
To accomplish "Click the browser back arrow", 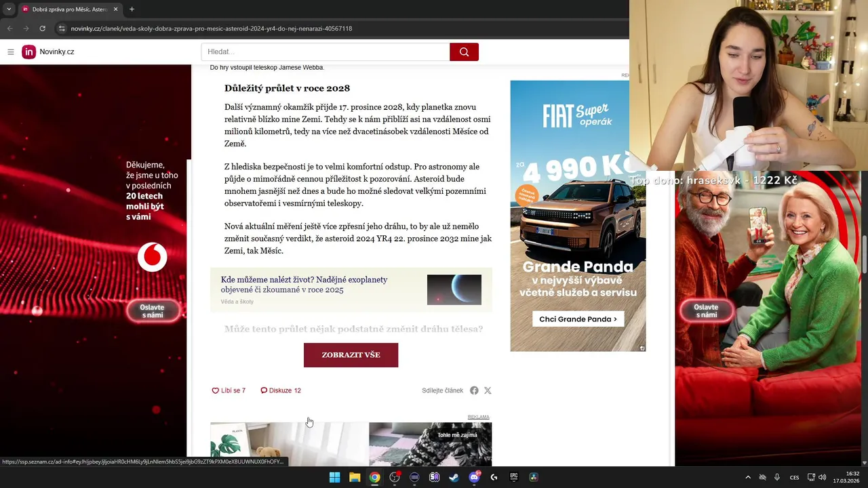I will click(x=9, y=28).
